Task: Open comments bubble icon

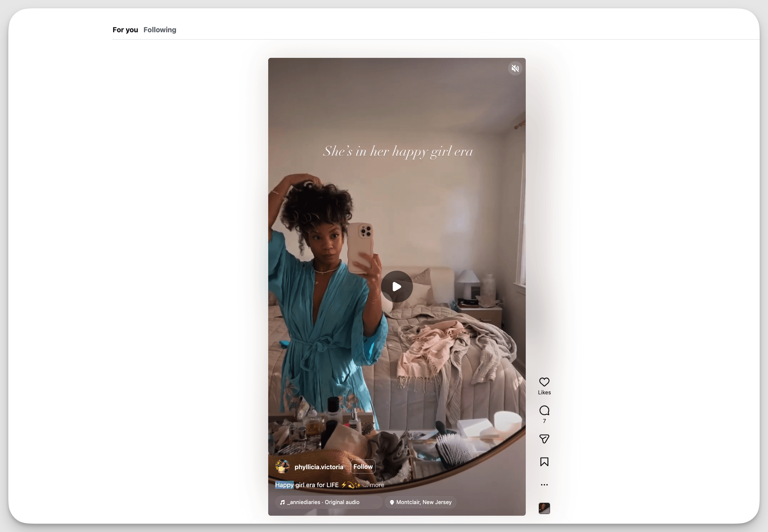Action: pos(544,410)
